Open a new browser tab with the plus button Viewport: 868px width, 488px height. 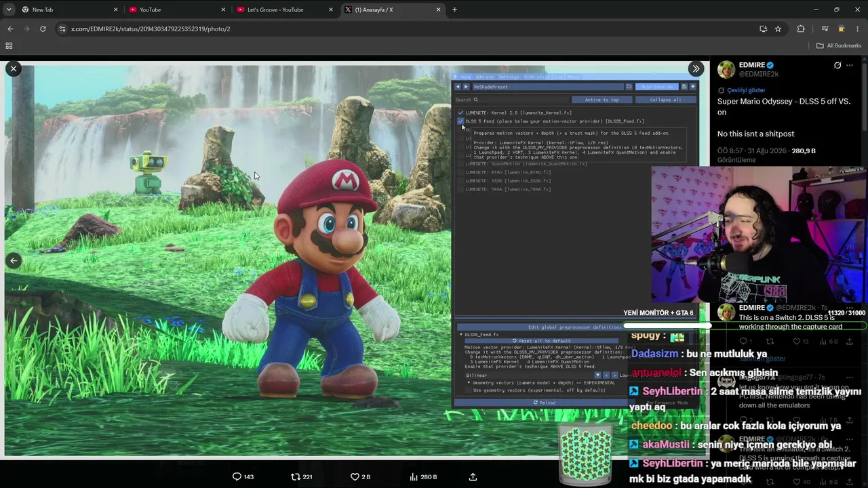coord(454,9)
